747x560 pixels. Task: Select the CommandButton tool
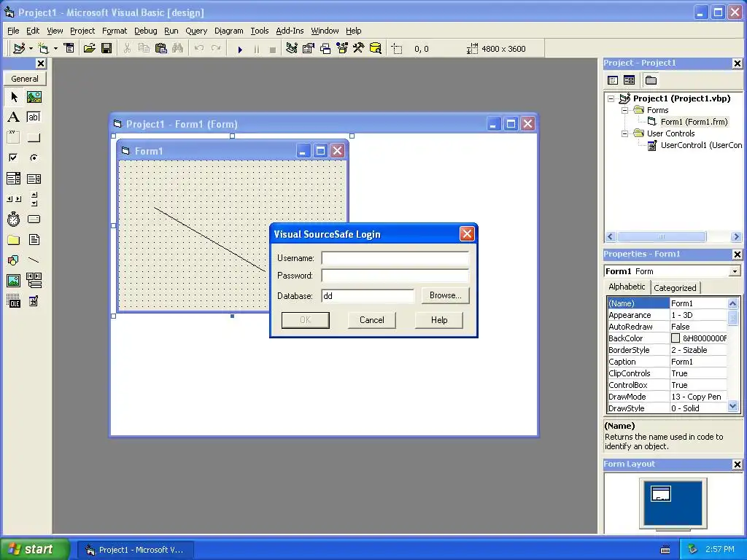34,137
